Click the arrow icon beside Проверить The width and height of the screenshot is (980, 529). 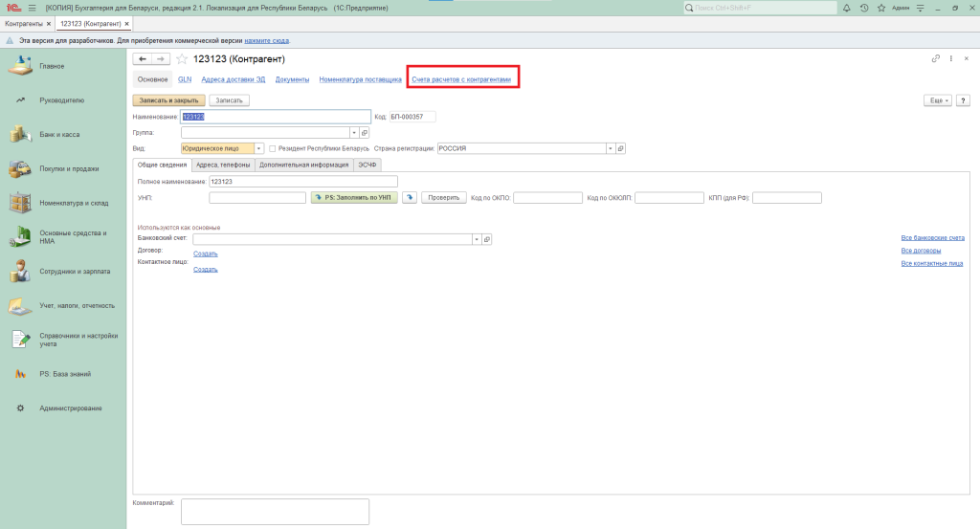[x=409, y=198]
